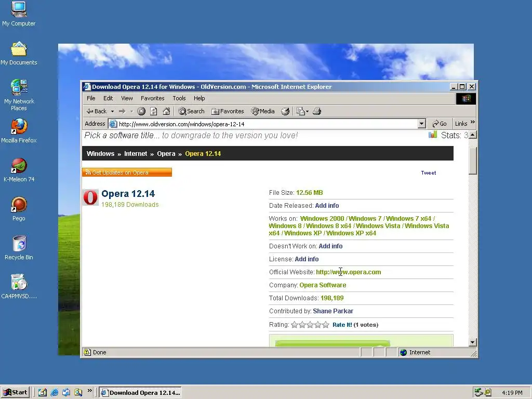Image resolution: width=532 pixels, height=399 pixels.
Task: Click the Print toolbar icon
Action: [317, 111]
